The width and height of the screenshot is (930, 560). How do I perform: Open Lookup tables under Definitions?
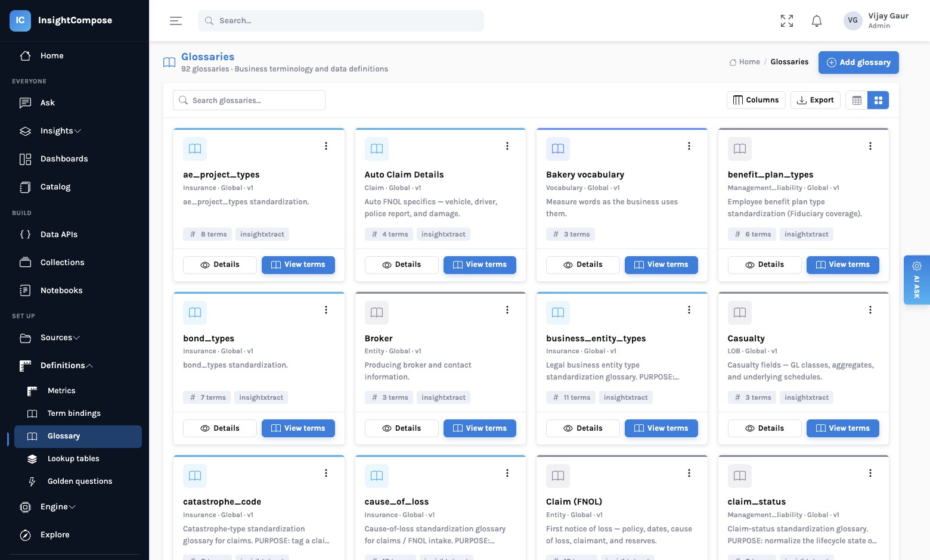pyautogui.click(x=78, y=459)
